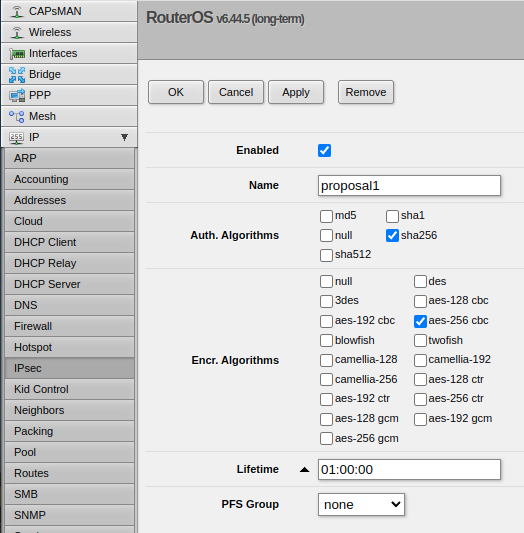Viewport: 524px width, 533px height.
Task: Check the null encryption box
Action: (326, 281)
